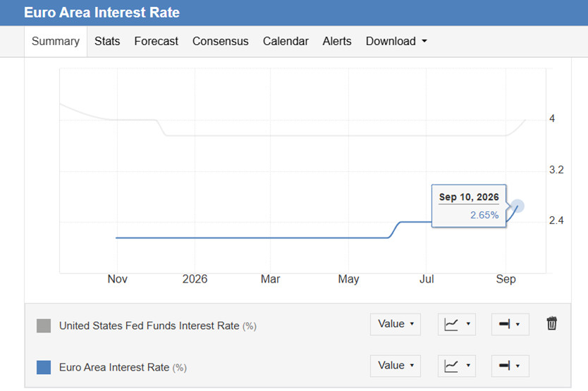The width and height of the screenshot is (588, 391).
Task: Open chart type menu for Fed Funds row
Action: [x=457, y=324]
